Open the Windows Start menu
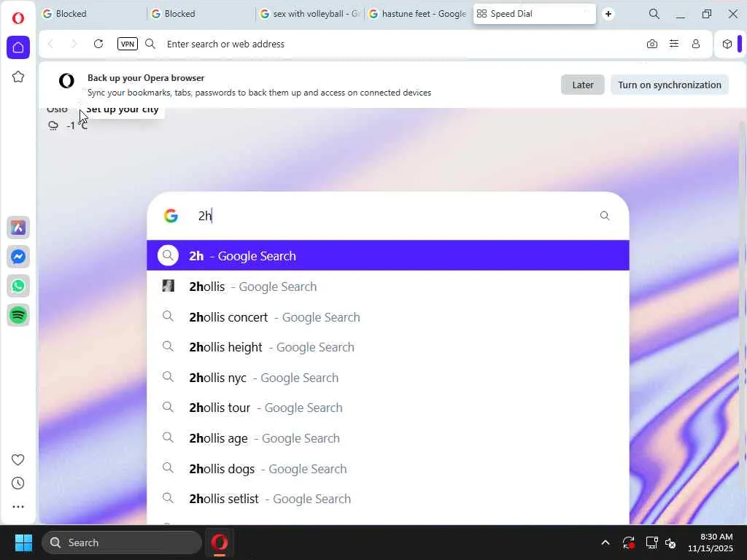Viewport: 747px width, 560px height. pyautogui.click(x=23, y=542)
